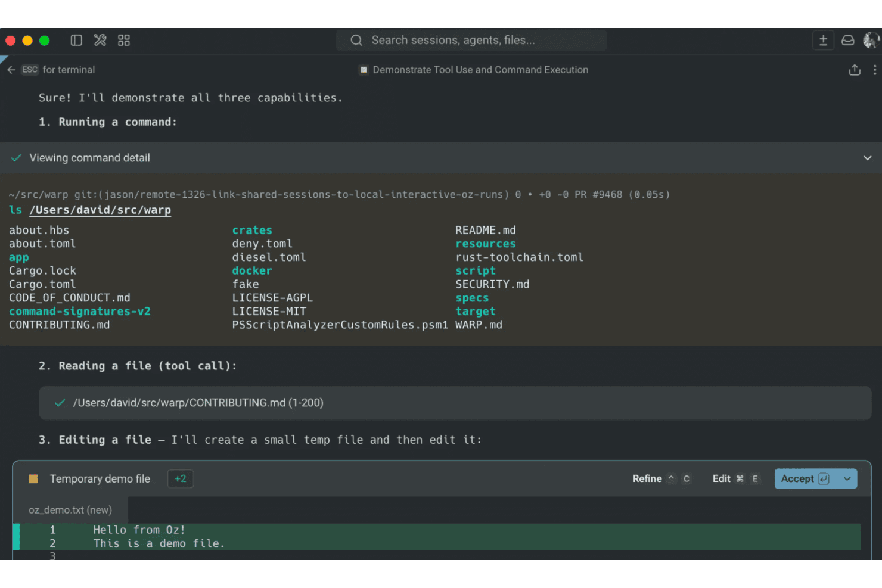Screen dimensions: 882x588
Task: Click the 'README.md' file name
Action: 486,230
